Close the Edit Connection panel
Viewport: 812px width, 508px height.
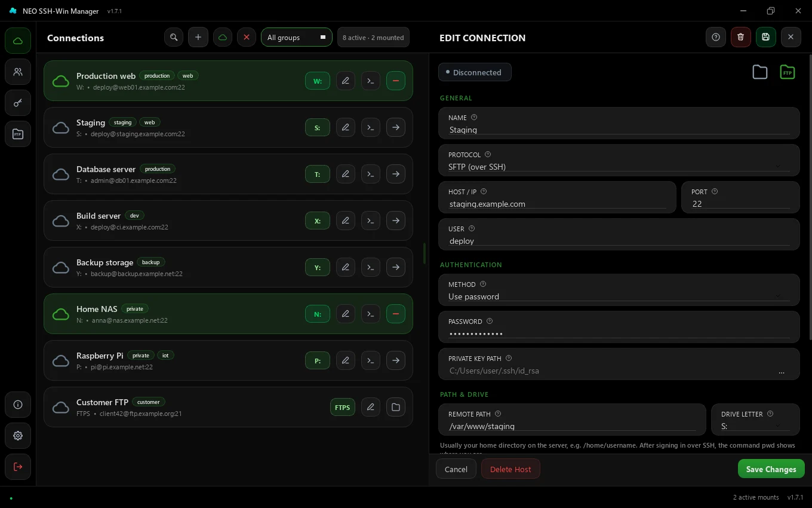point(791,37)
